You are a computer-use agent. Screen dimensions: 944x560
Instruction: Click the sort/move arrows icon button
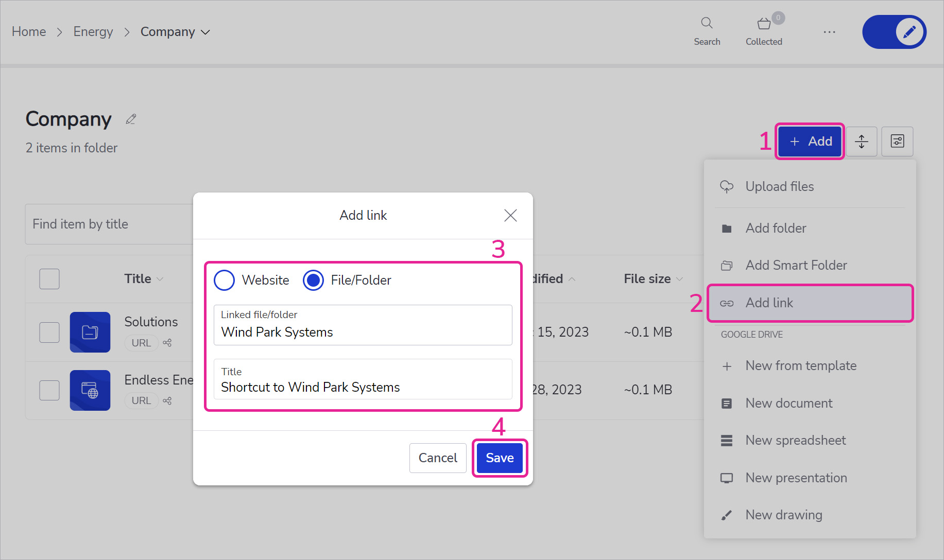862,141
